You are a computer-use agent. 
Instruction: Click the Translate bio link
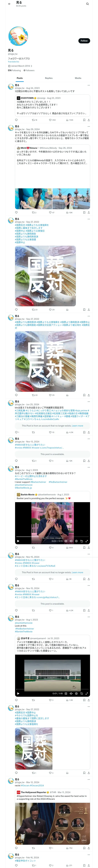pos(14,62)
